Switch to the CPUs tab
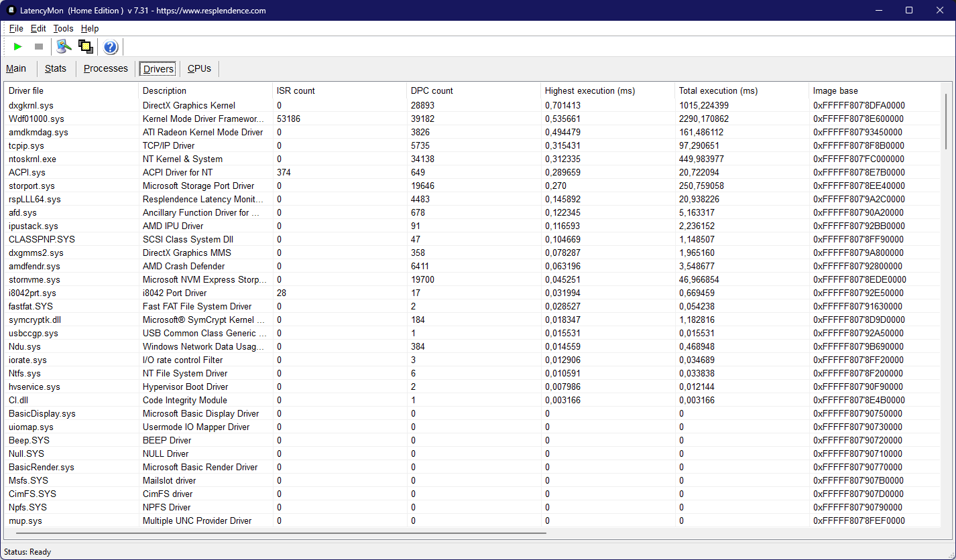 click(199, 68)
